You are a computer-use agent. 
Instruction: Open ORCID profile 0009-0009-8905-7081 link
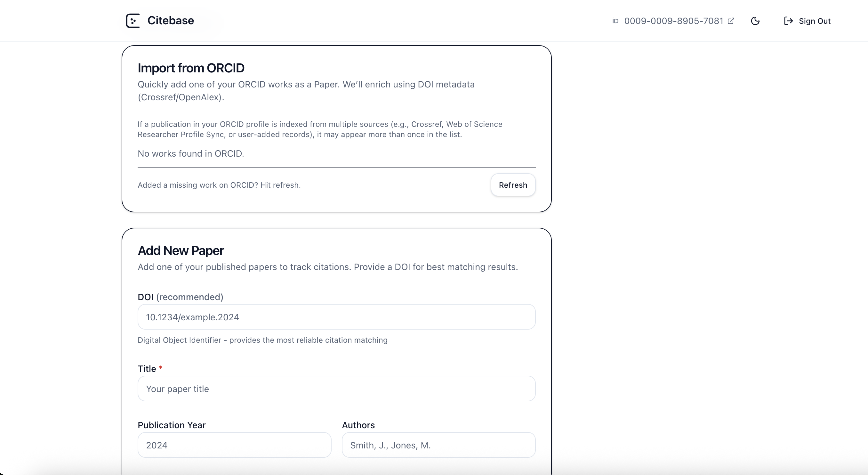(673, 21)
